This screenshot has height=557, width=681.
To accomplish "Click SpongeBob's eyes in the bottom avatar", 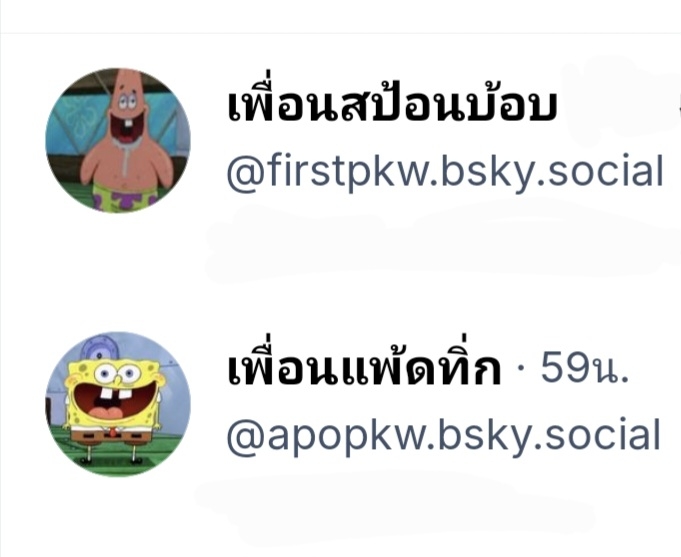I will pyautogui.click(x=117, y=373).
